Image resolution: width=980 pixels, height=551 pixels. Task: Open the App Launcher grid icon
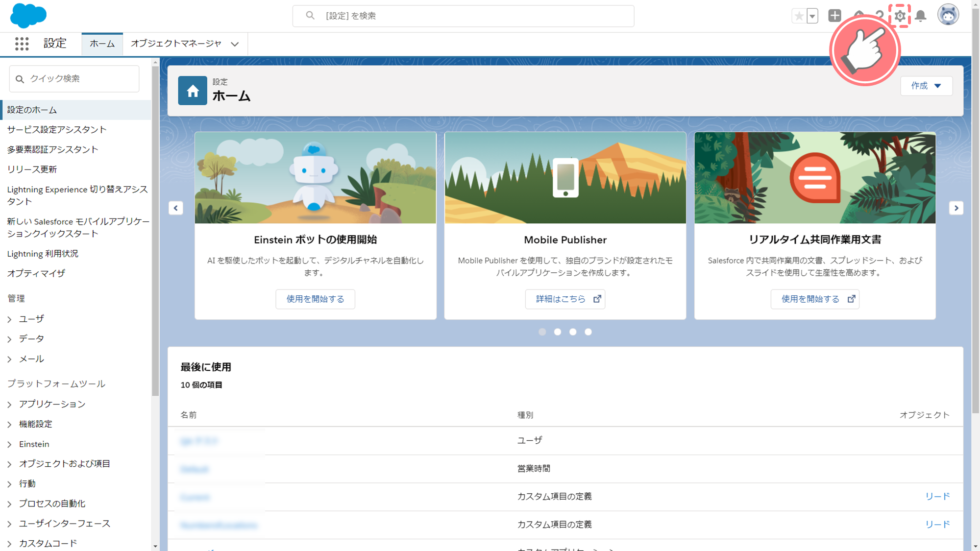(22, 44)
